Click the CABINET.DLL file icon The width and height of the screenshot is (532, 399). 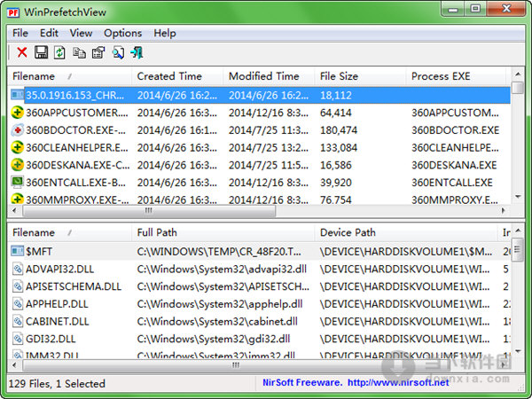18,321
